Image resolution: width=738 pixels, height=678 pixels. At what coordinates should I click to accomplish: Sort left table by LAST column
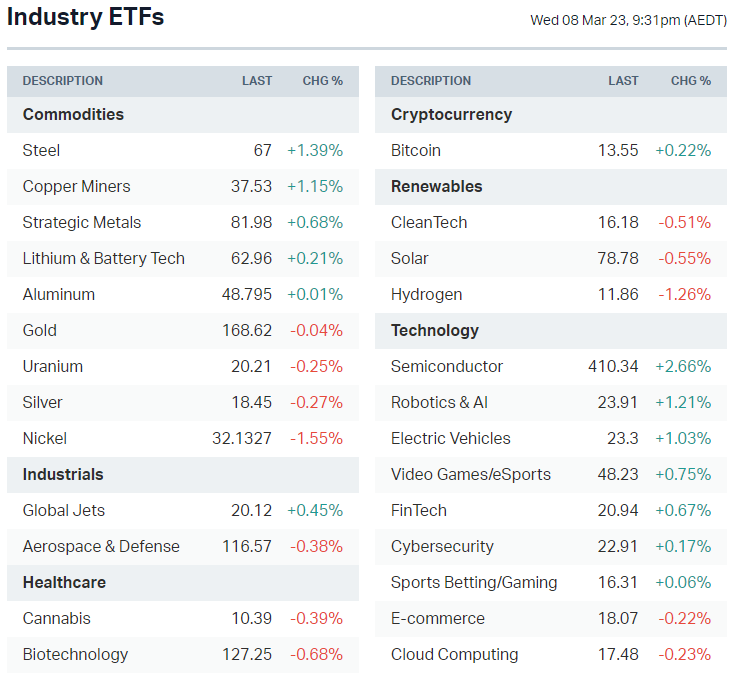tap(256, 81)
